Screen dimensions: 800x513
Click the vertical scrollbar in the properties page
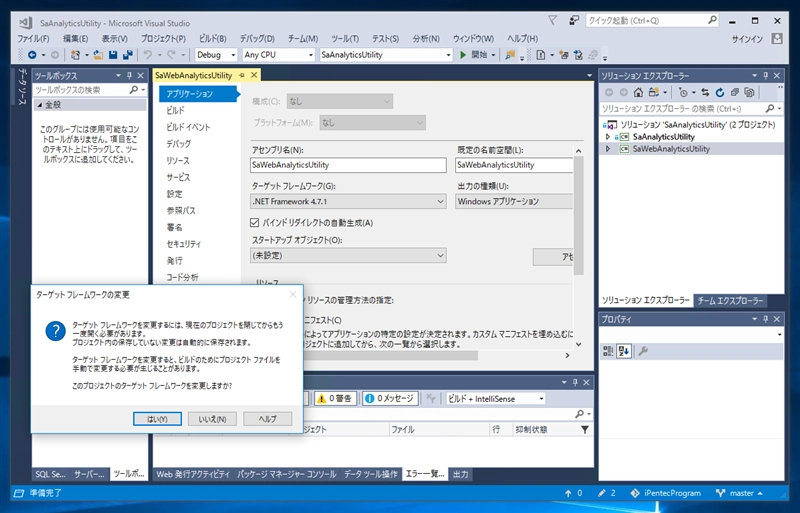[x=579, y=215]
